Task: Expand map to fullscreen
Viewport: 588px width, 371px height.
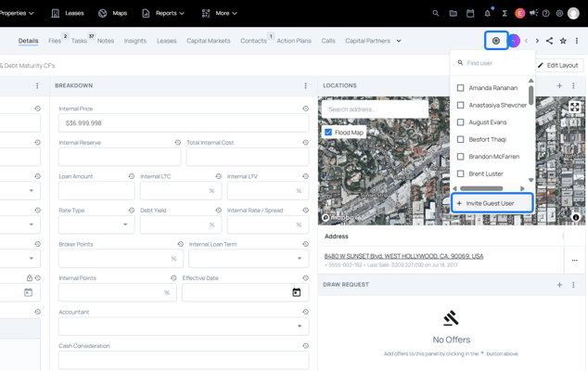Action: click(x=575, y=108)
